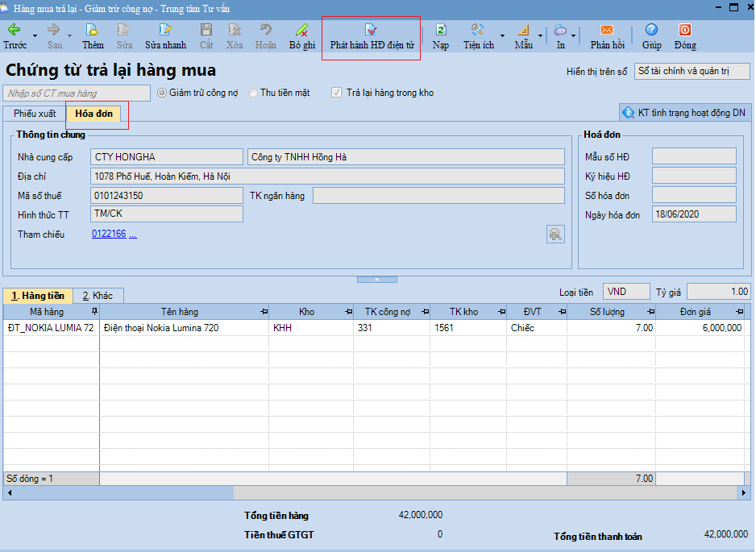Expand Trước button dropdown arrow
Screen dimensions: 756x552
[x=35, y=36]
